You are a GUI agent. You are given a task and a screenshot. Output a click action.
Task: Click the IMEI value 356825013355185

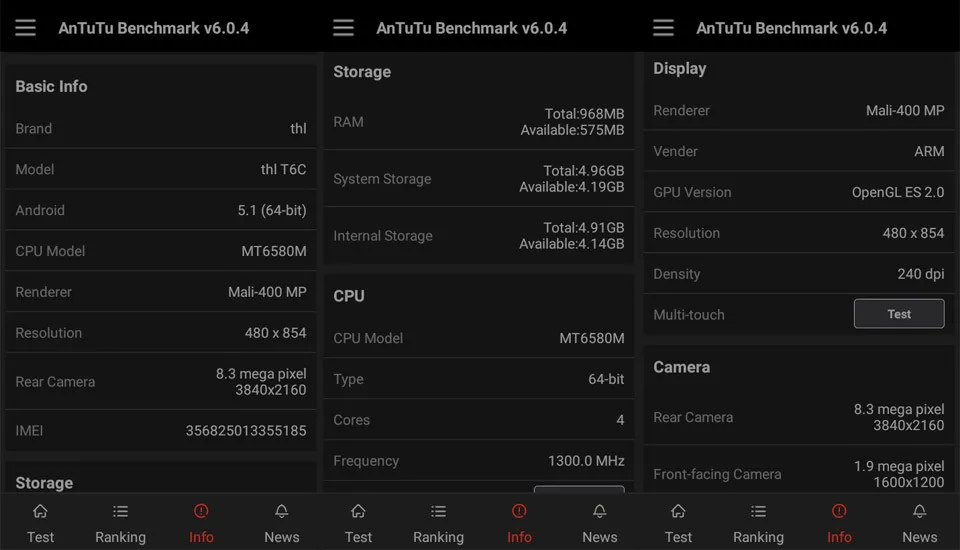tap(246, 431)
